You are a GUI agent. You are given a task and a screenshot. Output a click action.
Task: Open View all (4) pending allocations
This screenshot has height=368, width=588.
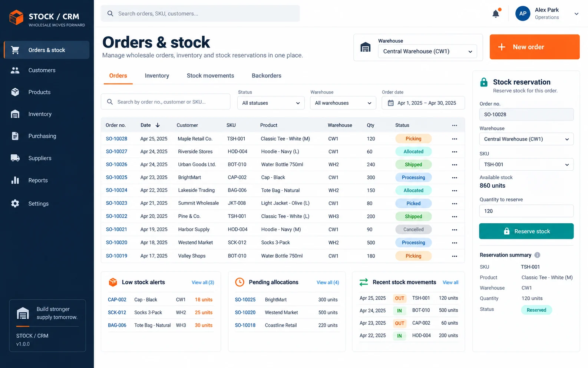point(328,282)
